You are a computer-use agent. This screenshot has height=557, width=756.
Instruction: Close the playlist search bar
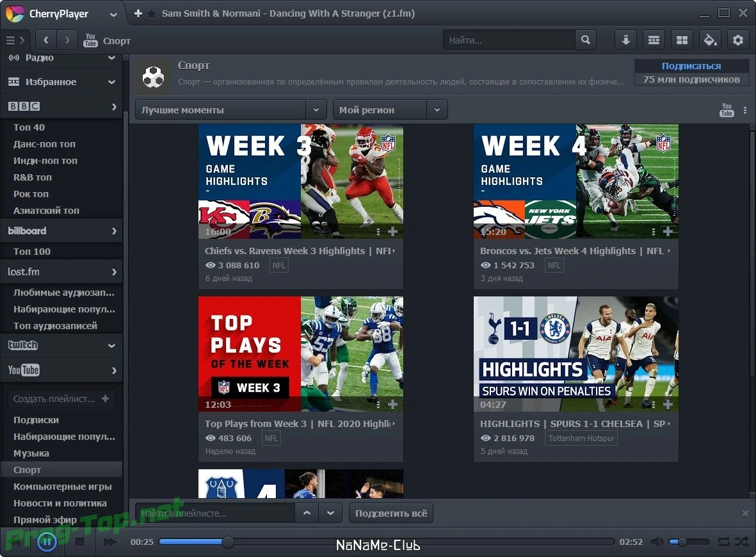(x=745, y=513)
